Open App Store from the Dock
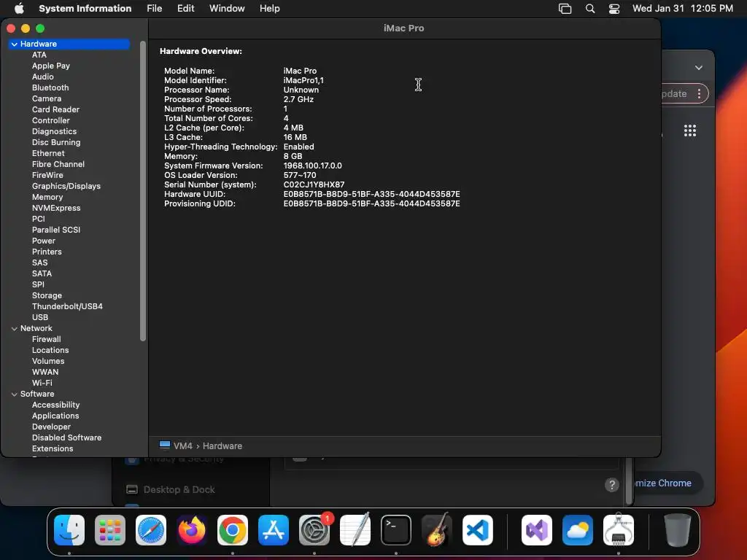The width and height of the screenshot is (747, 560). (274, 530)
